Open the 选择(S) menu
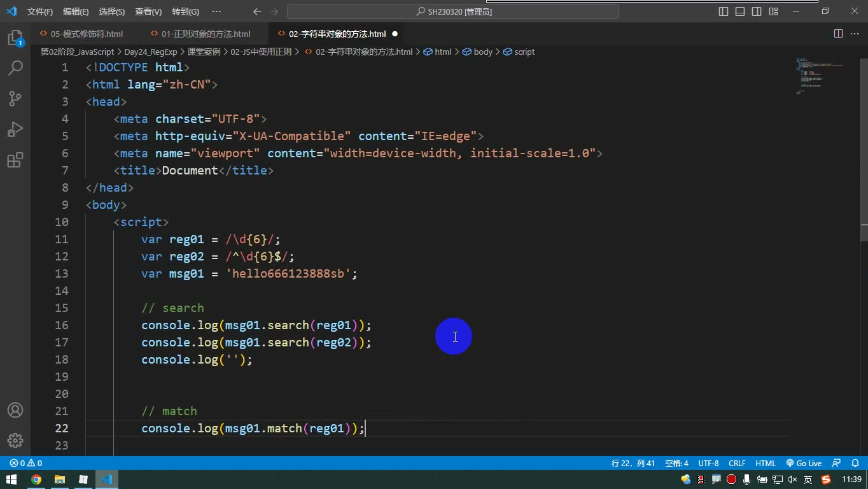 coord(112,11)
